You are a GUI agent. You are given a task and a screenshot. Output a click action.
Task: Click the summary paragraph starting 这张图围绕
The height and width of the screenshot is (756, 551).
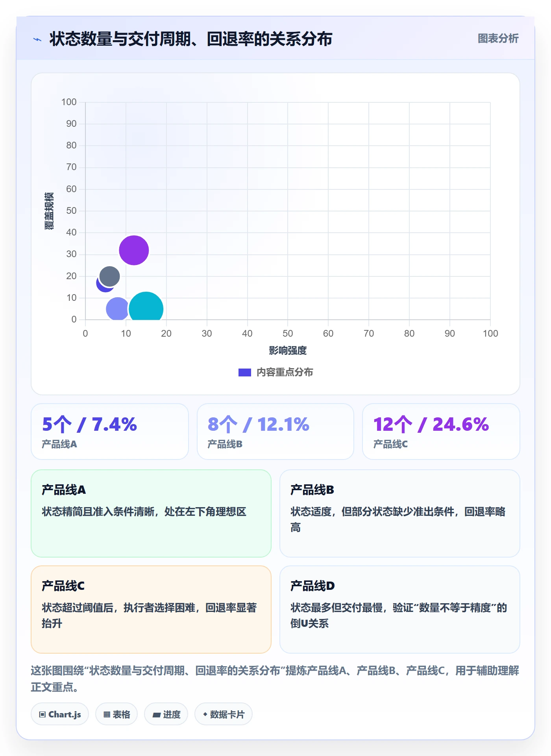click(x=275, y=679)
